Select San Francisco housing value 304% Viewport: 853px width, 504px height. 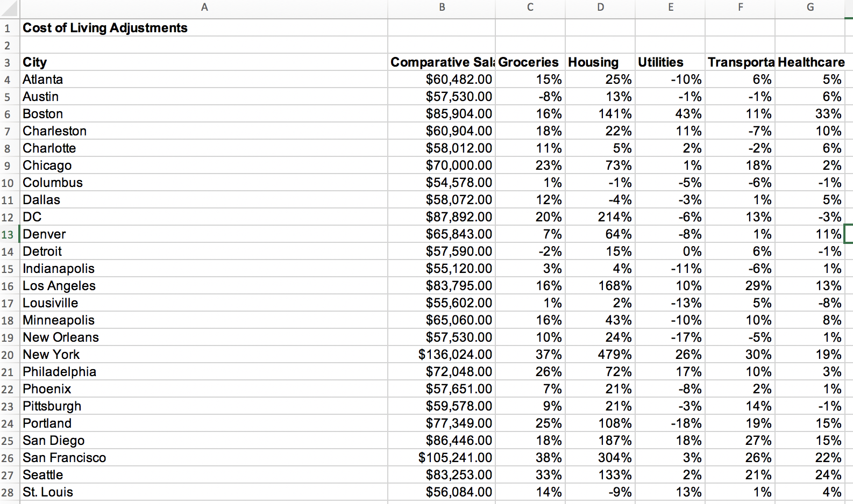600,458
